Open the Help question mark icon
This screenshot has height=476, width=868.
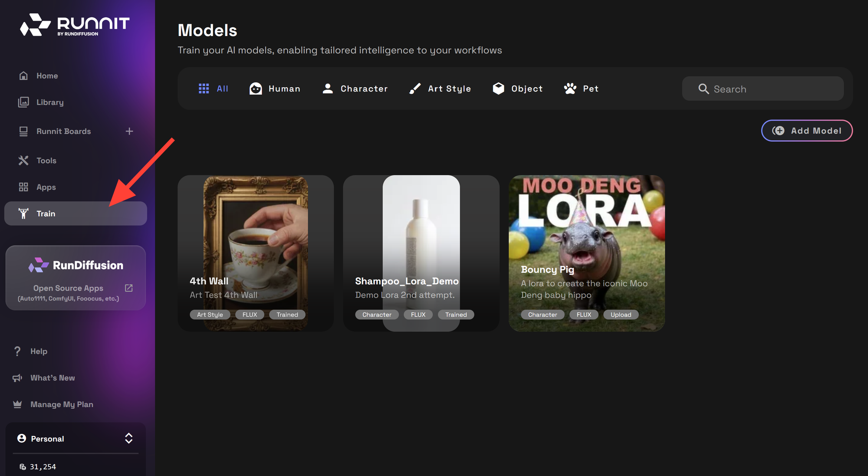click(x=17, y=351)
